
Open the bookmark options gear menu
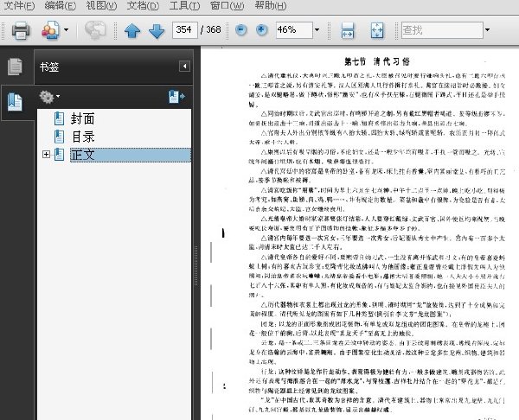click(x=49, y=97)
